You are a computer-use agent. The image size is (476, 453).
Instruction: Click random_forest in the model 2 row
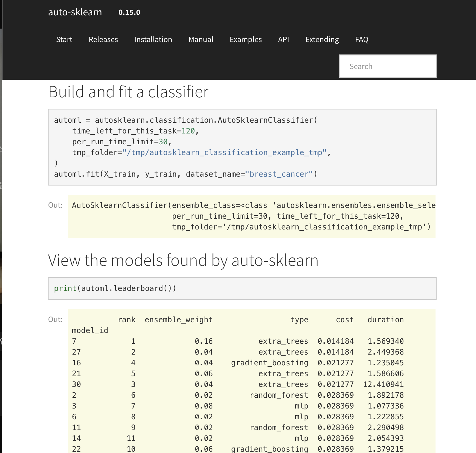pyautogui.click(x=279, y=395)
